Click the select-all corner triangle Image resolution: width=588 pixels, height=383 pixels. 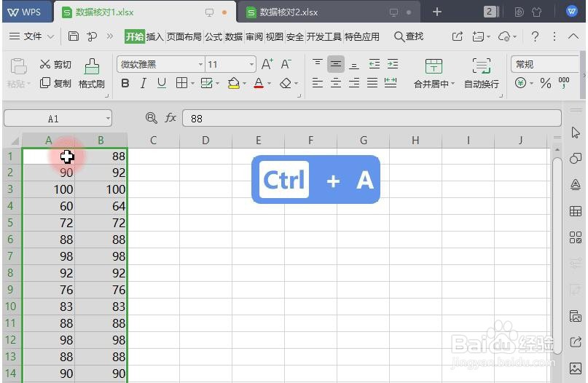(x=15, y=141)
